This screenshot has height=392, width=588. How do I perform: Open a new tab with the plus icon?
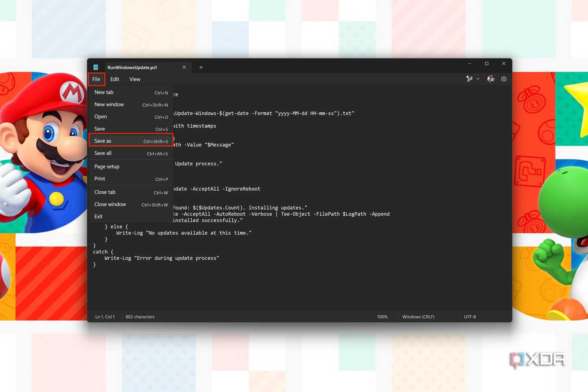201,67
